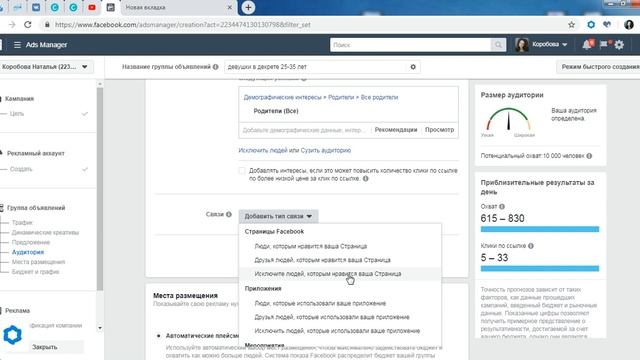Screen dimensions: 640x360
Task: Select Аудитория in sidebar
Action: click(28, 252)
